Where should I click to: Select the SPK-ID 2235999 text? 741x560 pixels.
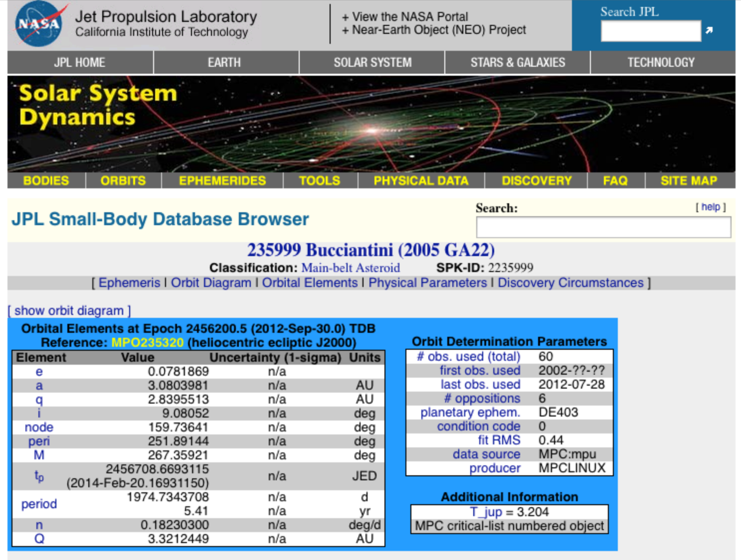point(511,268)
